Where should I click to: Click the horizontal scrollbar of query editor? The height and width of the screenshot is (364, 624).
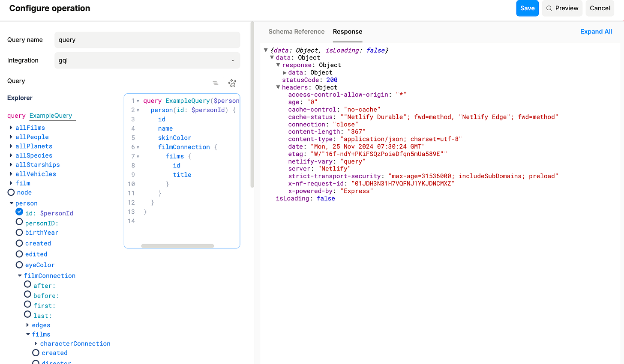pyautogui.click(x=177, y=246)
